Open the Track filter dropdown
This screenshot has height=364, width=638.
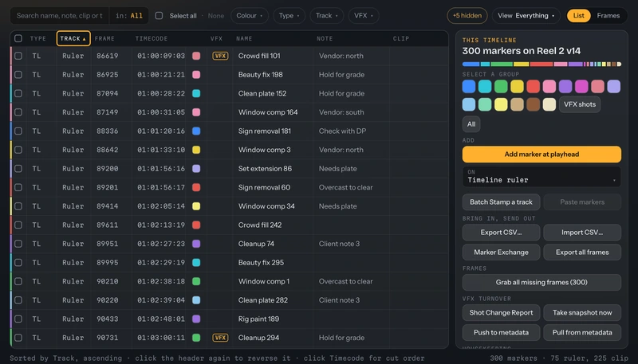click(327, 15)
